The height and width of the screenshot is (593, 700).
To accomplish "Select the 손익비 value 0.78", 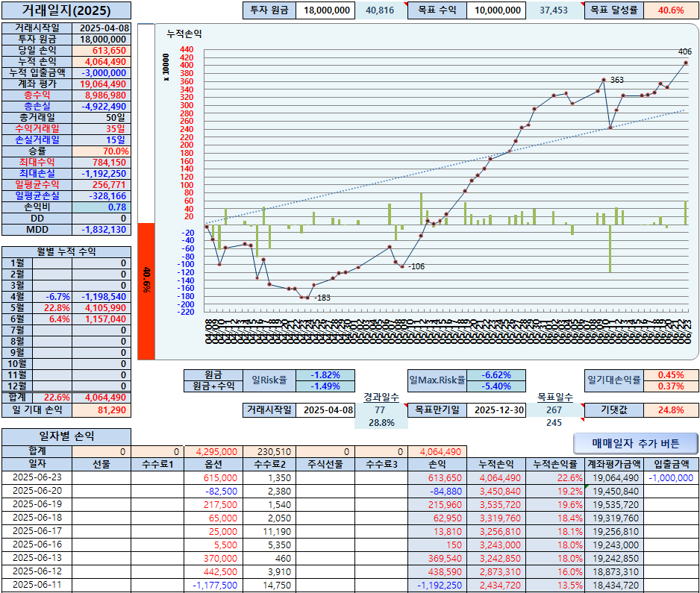I will point(101,207).
